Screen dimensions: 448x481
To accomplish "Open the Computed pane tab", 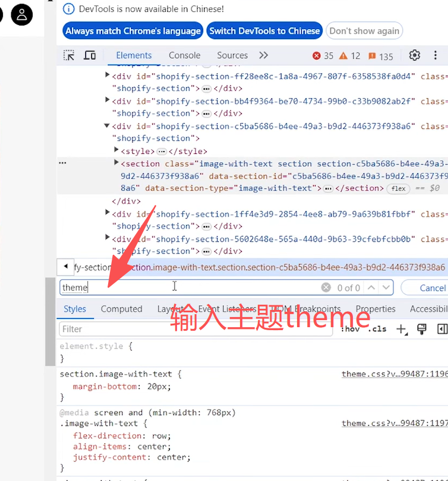I will click(122, 309).
